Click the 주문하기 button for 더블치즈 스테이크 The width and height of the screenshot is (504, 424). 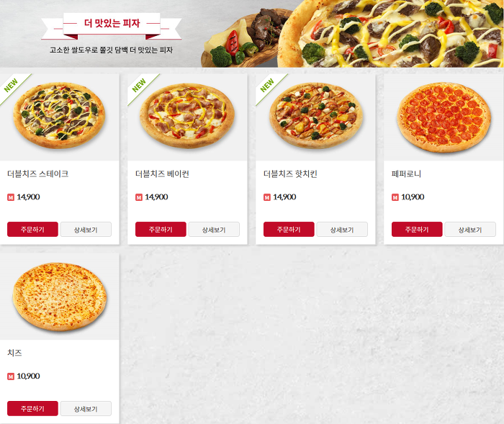click(x=32, y=229)
